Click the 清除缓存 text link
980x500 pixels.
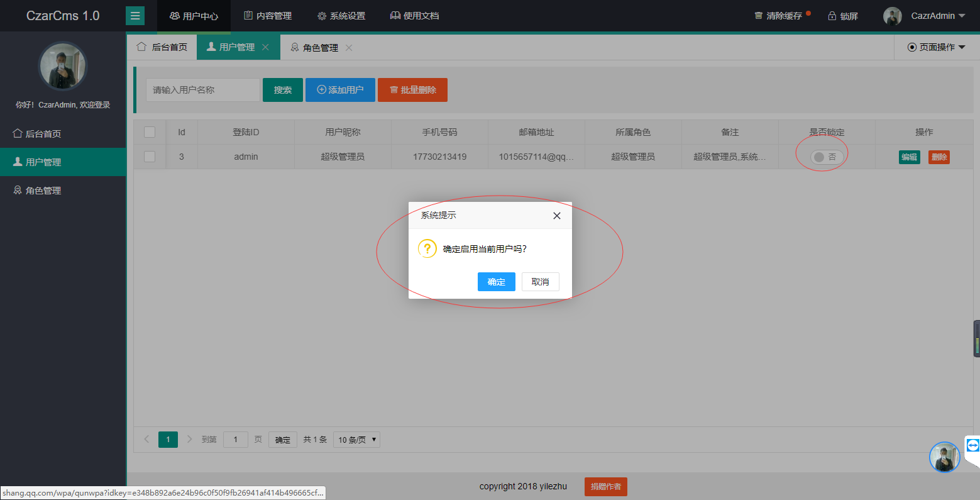[x=784, y=16]
